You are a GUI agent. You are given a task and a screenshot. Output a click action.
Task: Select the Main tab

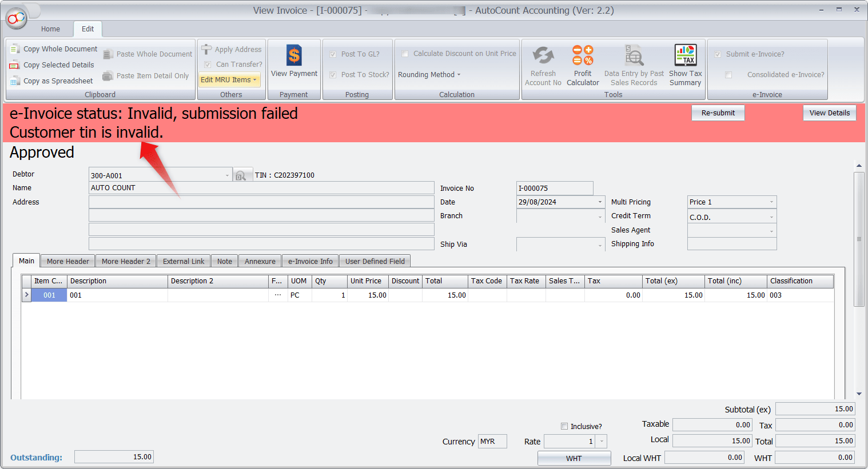tap(26, 261)
